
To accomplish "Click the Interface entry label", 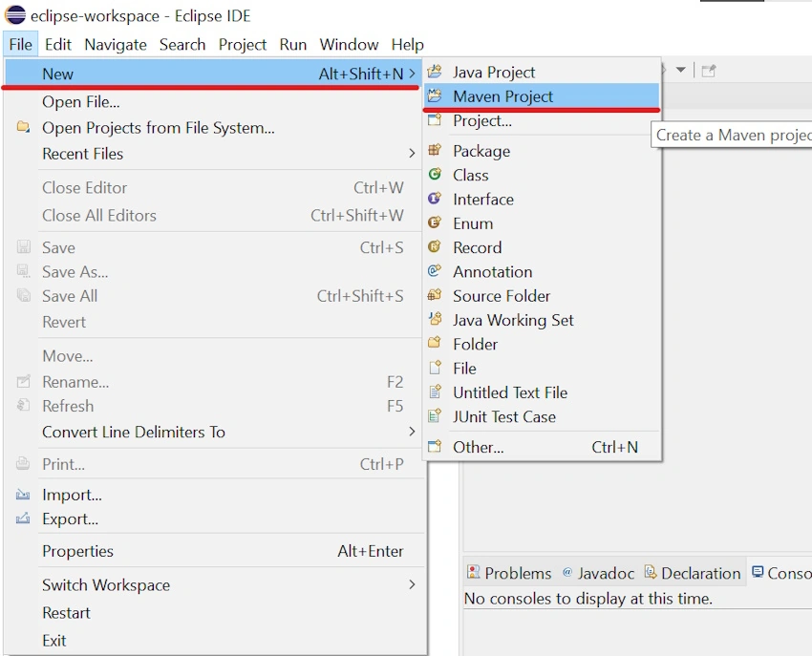I will pos(483,200).
